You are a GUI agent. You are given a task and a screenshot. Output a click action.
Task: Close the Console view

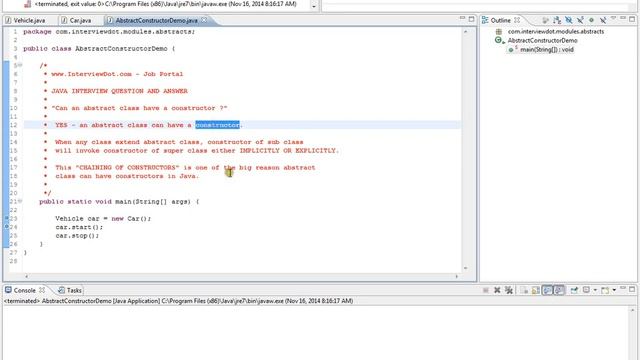coord(42,290)
